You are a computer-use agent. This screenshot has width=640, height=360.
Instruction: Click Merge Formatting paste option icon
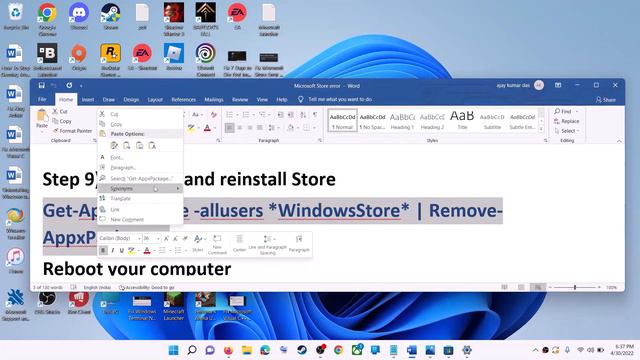(127, 145)
